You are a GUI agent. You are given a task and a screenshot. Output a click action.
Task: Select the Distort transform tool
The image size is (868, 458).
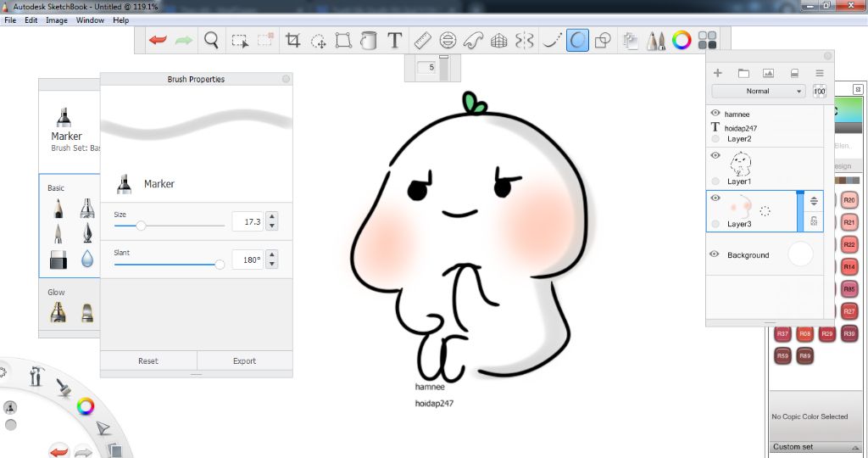pos(343,40)
